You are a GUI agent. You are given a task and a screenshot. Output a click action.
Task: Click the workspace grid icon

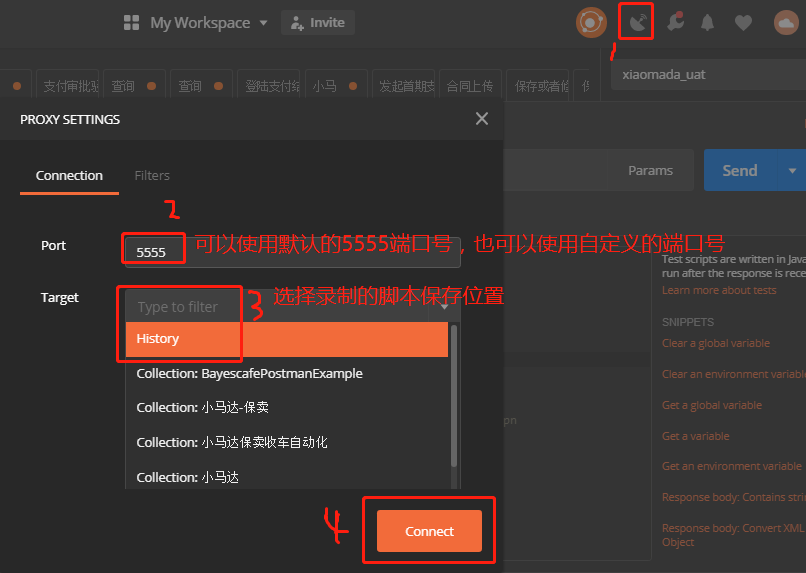click(x=131, y=23)
